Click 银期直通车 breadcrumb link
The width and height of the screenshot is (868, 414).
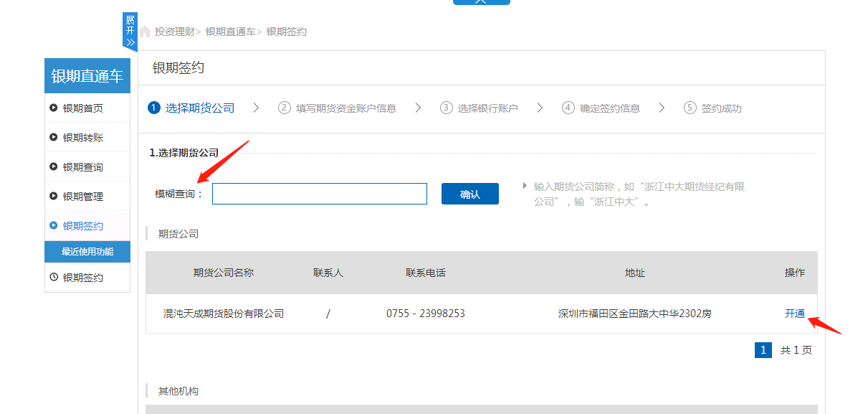pyautogui.click(x=229, y=32)
